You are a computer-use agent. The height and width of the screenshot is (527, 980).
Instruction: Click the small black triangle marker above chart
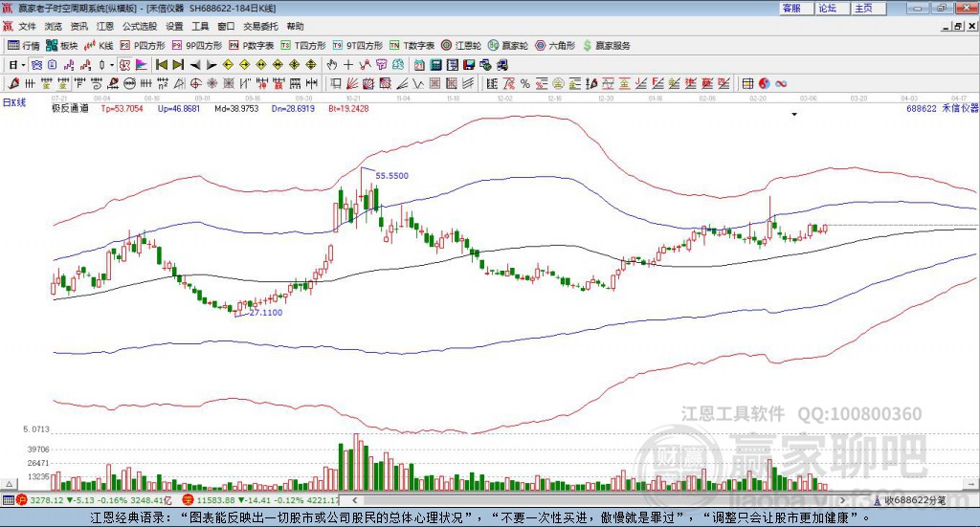[x=794, y=114]
